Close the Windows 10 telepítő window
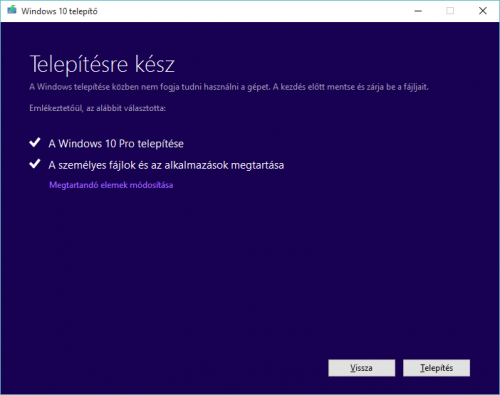The width and height of the screenshot is (500, 395). [x=483, y=11]
